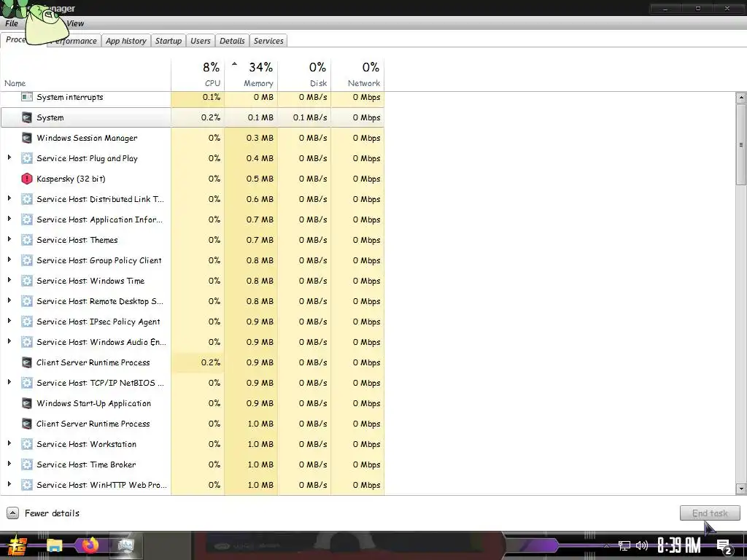Select the Service Host: Time Broker name text

tap(86, 464)
